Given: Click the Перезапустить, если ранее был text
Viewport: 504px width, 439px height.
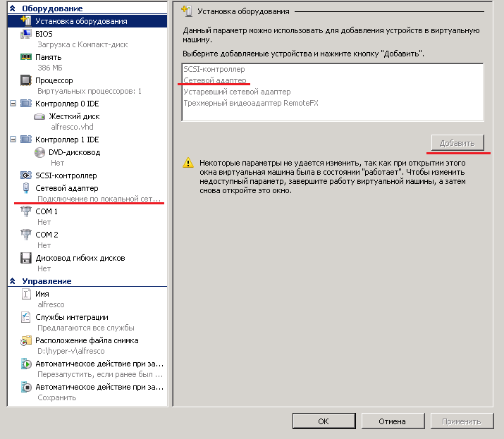Looking at the screenshot, I should tap(100, 374).
